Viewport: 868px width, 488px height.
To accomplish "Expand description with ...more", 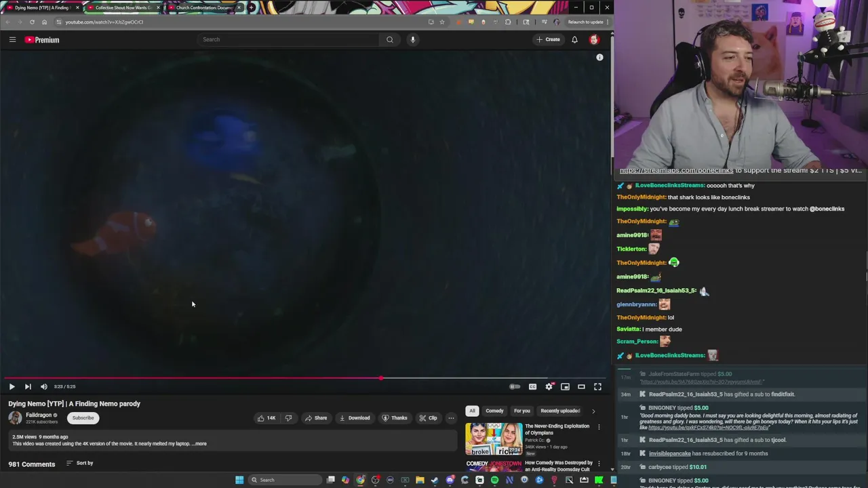I will coord(199,443).
